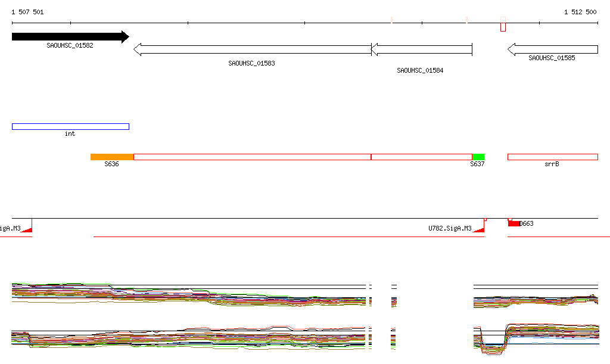Click the U782.SigA.M3 label
The height and width of the screenshot is (364, 610).
[450, 228]
